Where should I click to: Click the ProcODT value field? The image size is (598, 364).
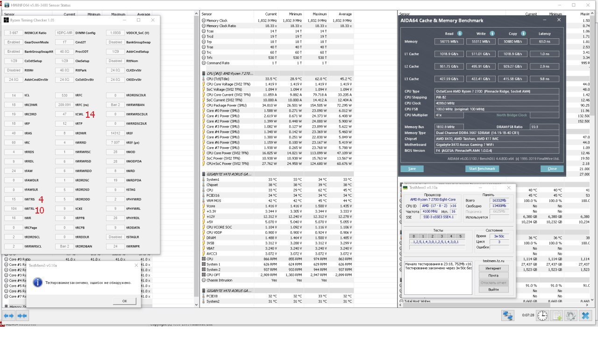pos(64,52)
